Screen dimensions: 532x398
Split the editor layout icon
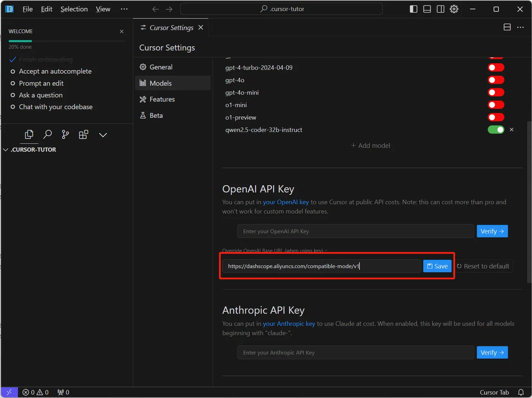pos(507,27)
